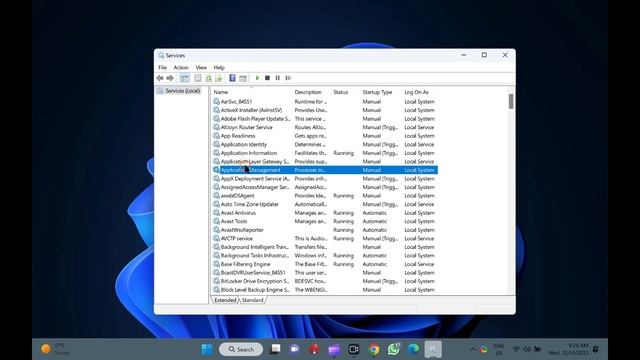Click the gear icon of Avast Antivirus row
The height and width of the screenshot is (360, 640).
click(x=216, y=213)
